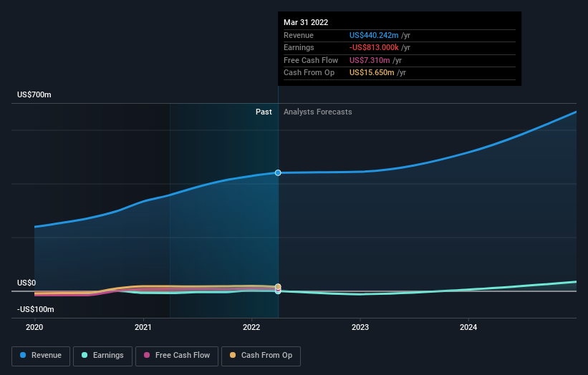Select the 2023 x-axis label
Viewport: 588px width, 375px height.
(x=360, y=328)
